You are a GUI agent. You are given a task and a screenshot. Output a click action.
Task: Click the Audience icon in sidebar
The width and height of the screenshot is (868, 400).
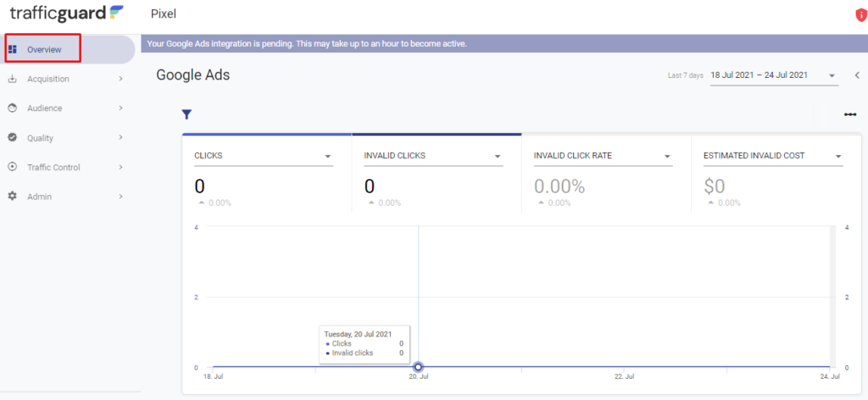pos(13,108)
